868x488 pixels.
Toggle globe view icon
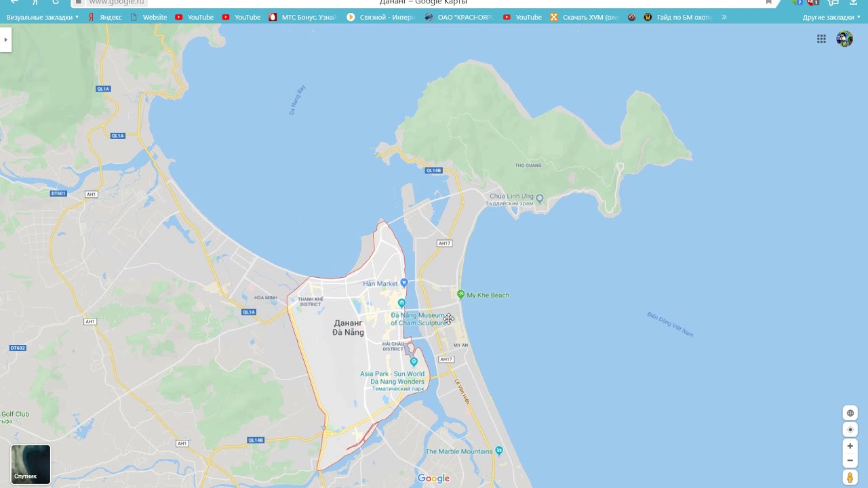(850, 413)
